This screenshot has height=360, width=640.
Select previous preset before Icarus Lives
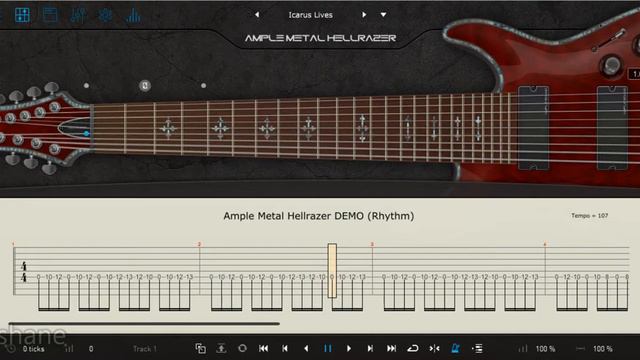[257, 15]
